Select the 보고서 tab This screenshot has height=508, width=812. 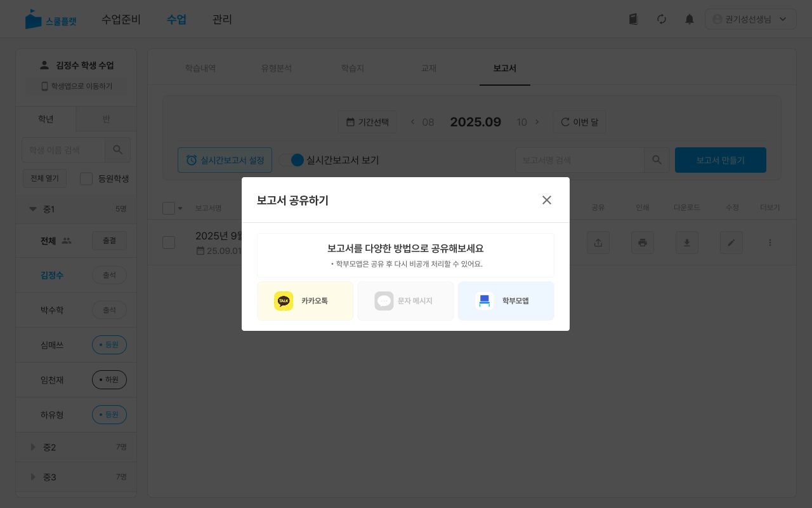pos(505,68)
